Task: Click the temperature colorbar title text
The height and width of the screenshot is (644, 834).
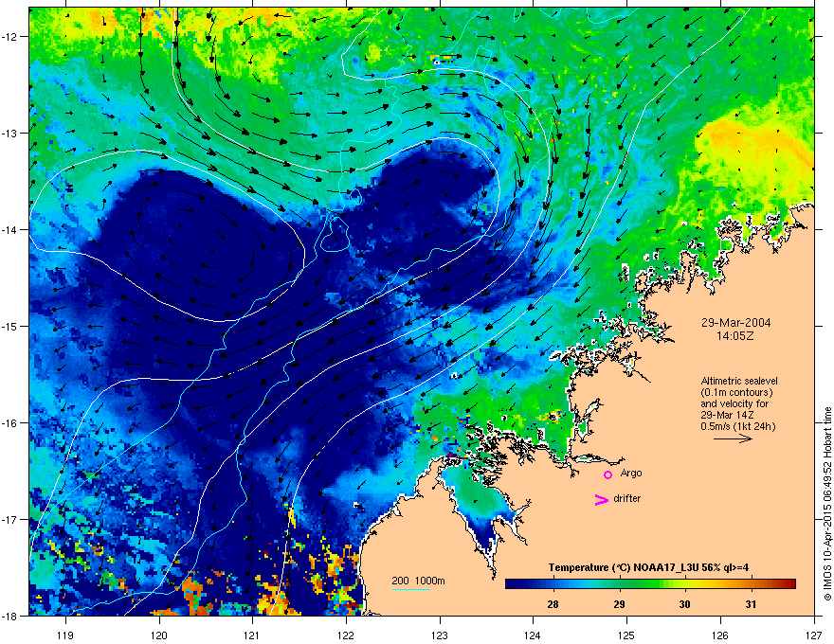Action: [x=648, y=567]
